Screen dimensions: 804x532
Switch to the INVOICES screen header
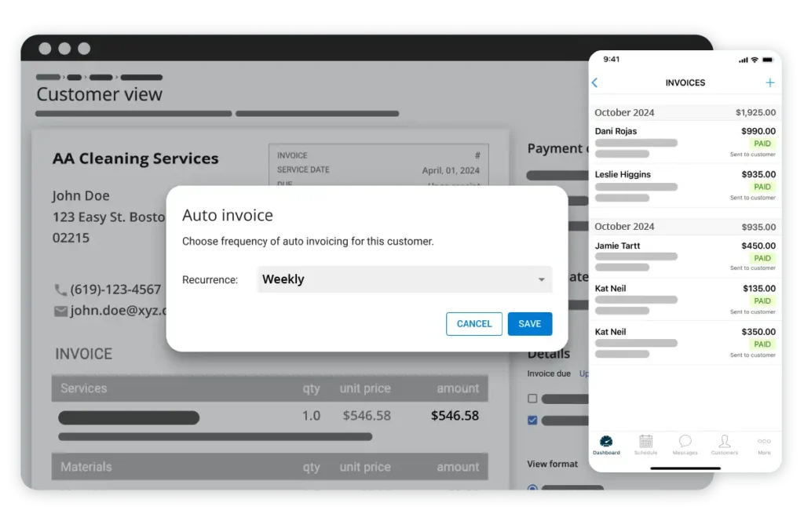(x=685, y=82)
